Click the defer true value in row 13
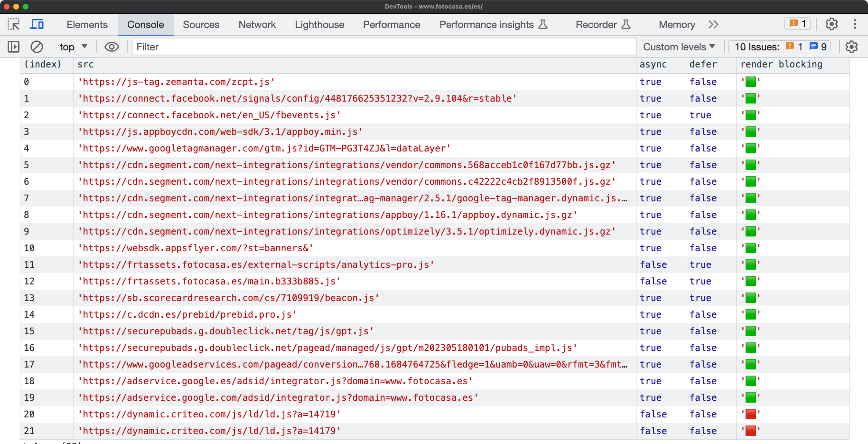Viewport: 868px width, 444px height. pyautogui.click(x=700, y=298)
